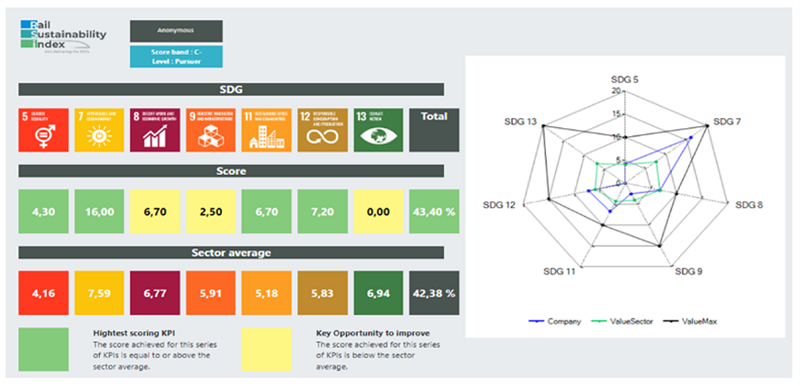The image size is (800, 386).
Task: Click the Anonymous company name box
Action: [176, 31]
